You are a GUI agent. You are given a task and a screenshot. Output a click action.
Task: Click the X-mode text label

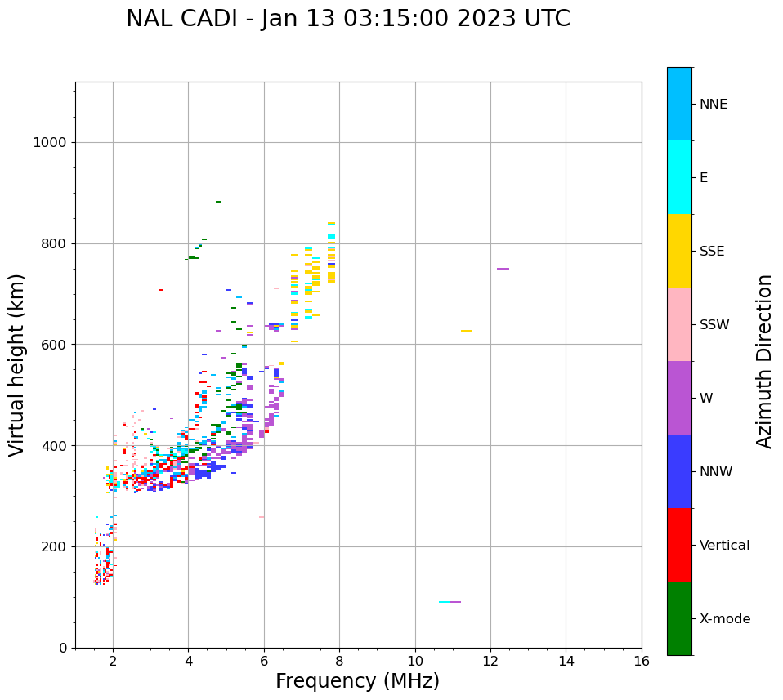click(x=725, y=619)
